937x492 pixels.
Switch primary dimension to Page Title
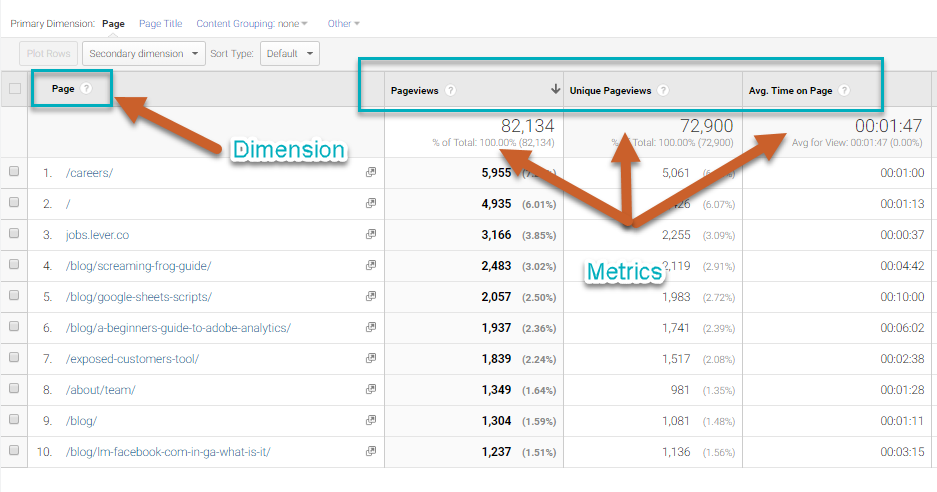(x=160, y=23)
